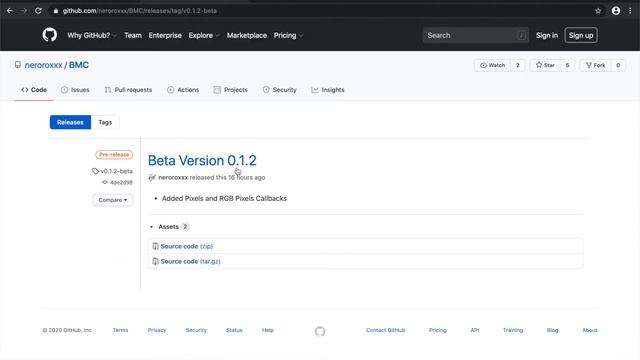Open footer Help link
640x360 pixels.
(x=268, y=330)
